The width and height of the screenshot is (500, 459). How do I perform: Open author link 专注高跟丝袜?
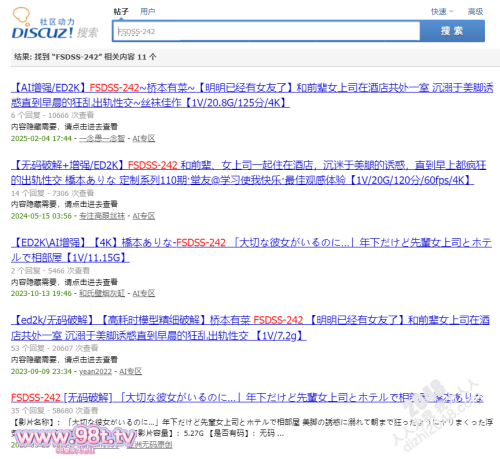102,216
